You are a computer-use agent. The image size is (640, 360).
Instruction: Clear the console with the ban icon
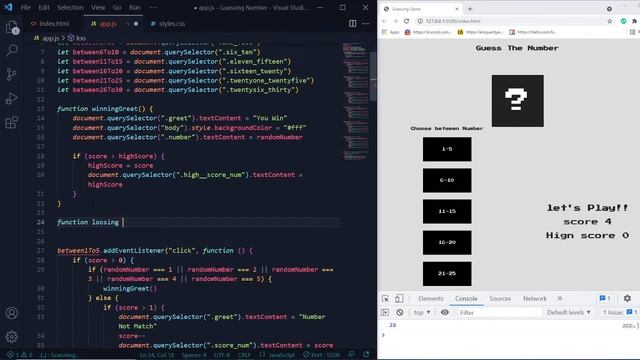pos(400,312)
